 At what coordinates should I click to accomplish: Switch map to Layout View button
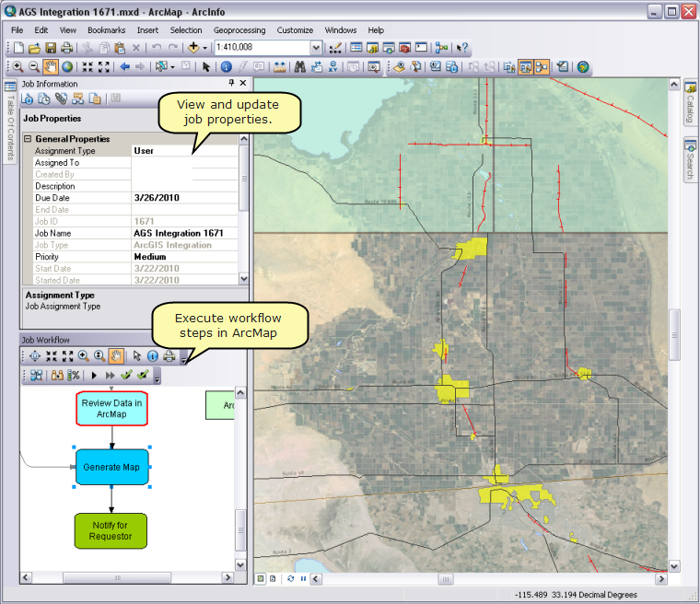tap(273, 579)
